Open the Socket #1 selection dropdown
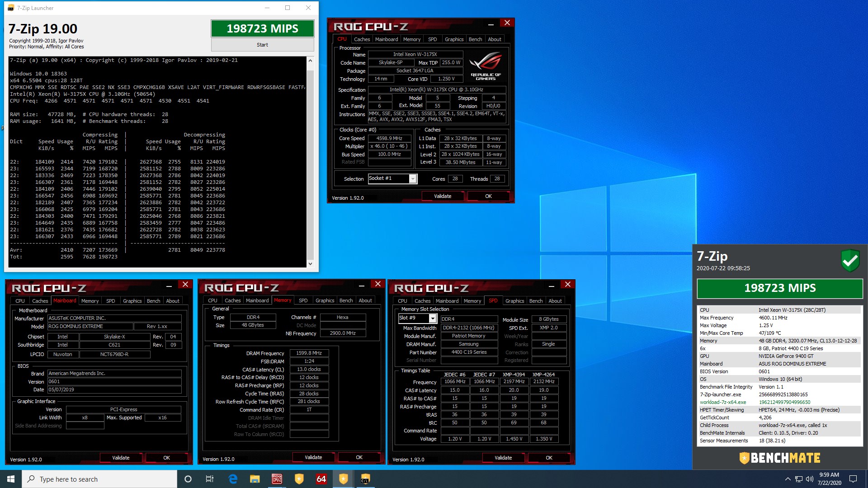The width and height of the screenshot is (868, 488). pos(413,179)
